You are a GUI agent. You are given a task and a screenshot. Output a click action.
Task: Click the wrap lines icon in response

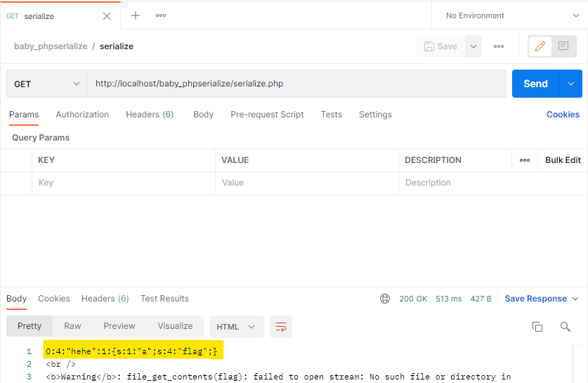pyautogui.click(x=281, y=327)
